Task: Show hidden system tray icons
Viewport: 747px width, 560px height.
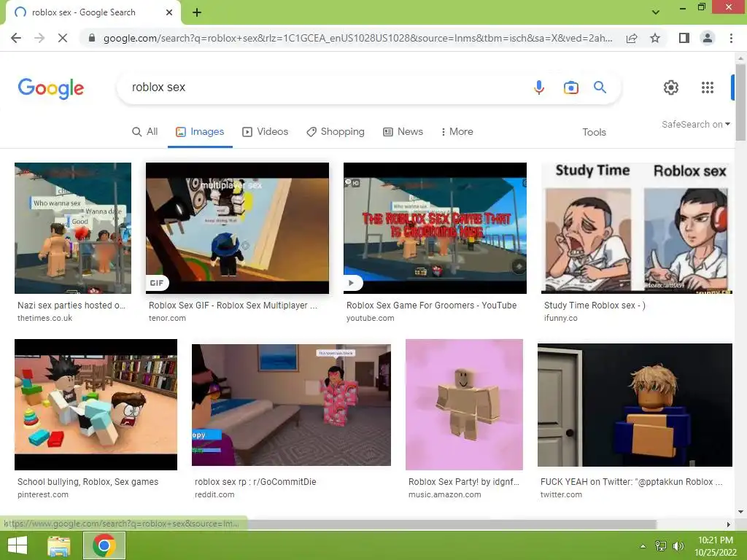Action: coord(643,546)
